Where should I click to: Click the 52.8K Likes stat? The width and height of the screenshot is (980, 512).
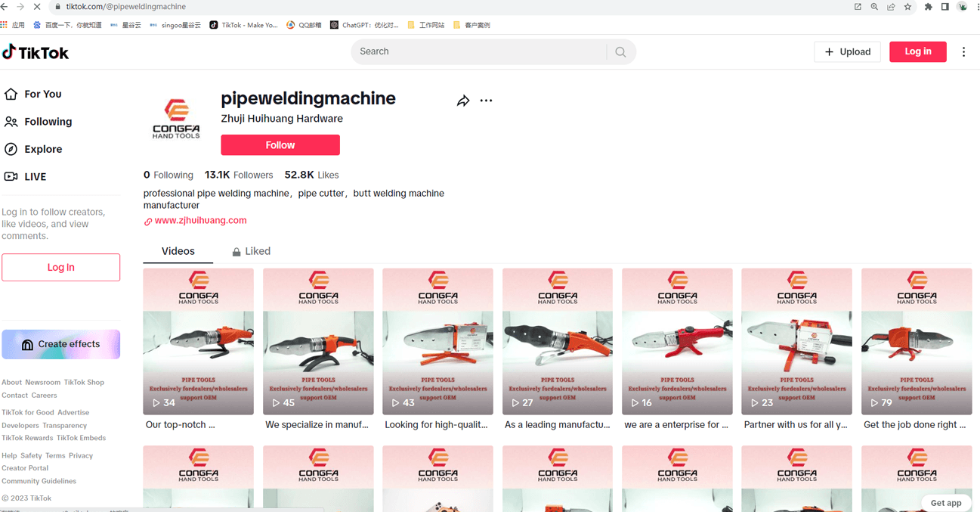pyautogui.click(x=311, y=175)
